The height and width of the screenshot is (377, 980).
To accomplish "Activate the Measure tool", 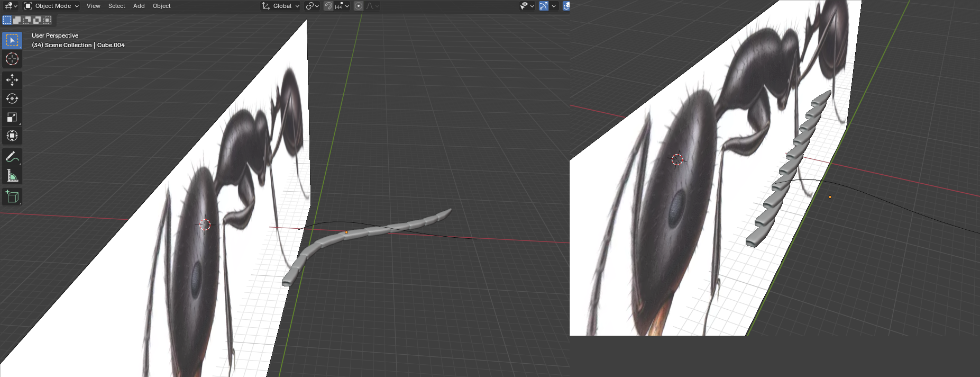I will (x=12, y=175).
